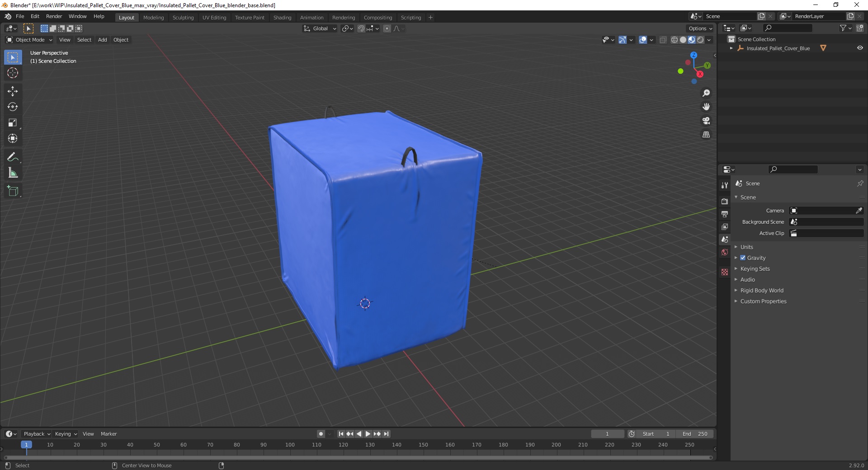Open the Render menu

tap(54, 16)
